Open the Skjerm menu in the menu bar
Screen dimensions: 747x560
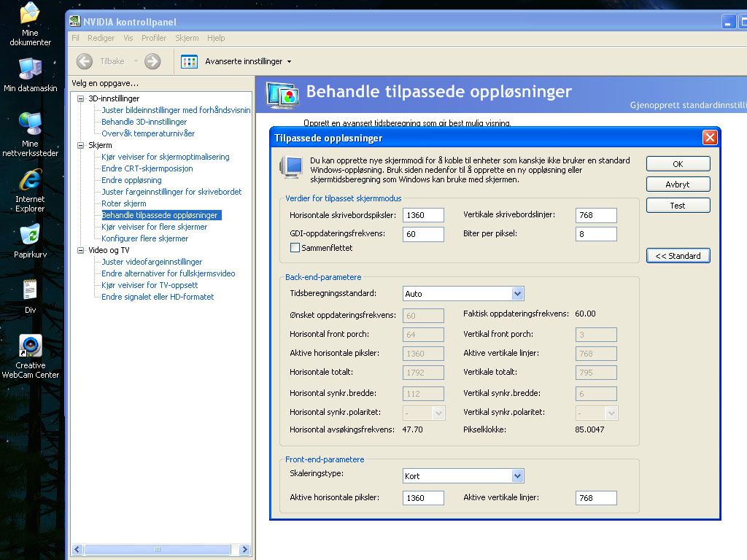[187, 38]
